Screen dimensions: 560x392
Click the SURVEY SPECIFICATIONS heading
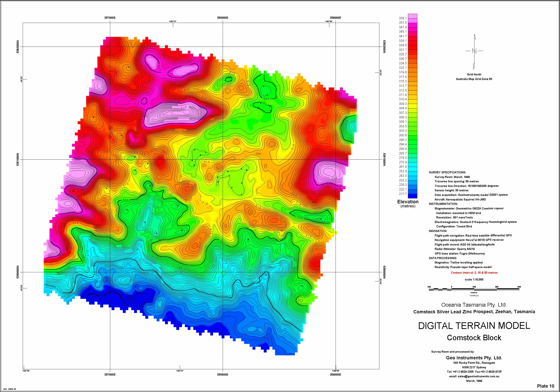point(447,172)
